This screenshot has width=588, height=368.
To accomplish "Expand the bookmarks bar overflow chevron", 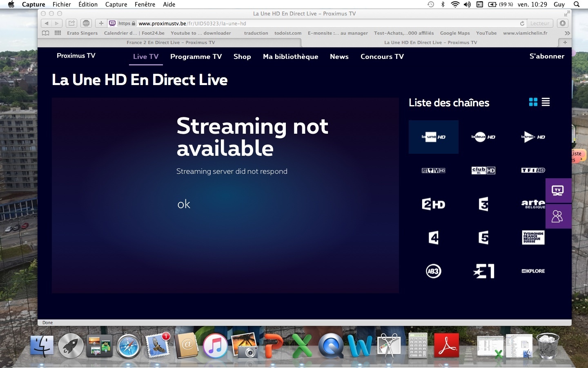I will point(567,33).
